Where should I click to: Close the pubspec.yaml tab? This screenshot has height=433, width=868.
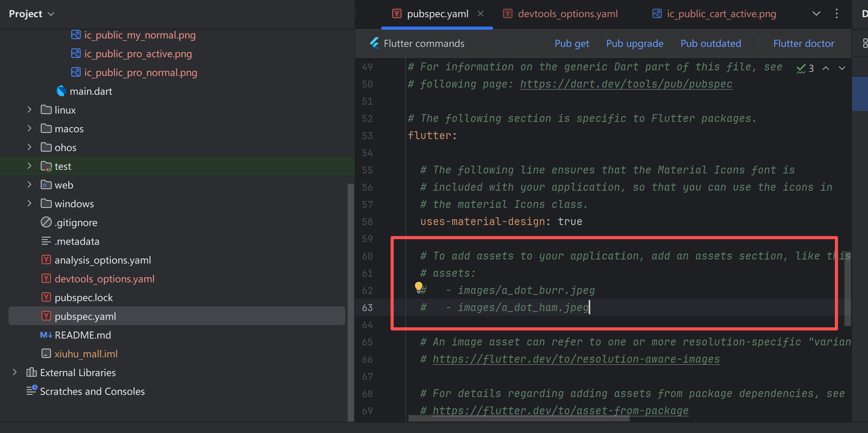481,13
